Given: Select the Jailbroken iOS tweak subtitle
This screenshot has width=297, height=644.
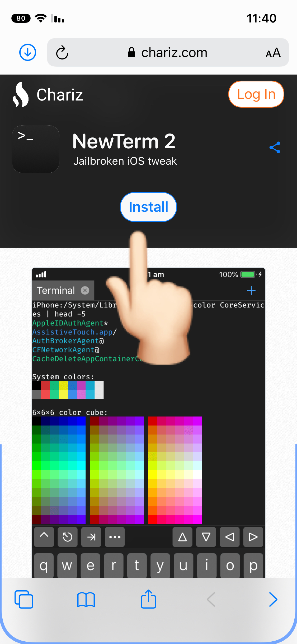Looking at the screenshot, I should (125, 161).
